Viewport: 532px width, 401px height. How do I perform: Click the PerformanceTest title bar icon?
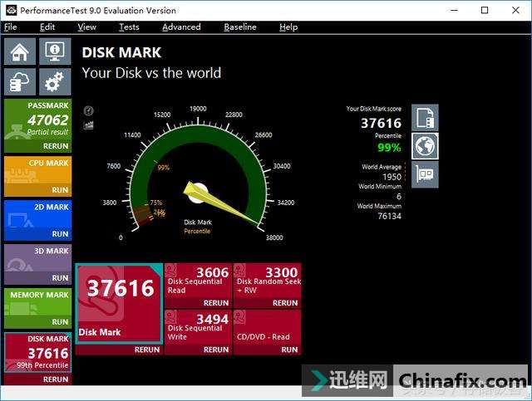coord(11,10)
